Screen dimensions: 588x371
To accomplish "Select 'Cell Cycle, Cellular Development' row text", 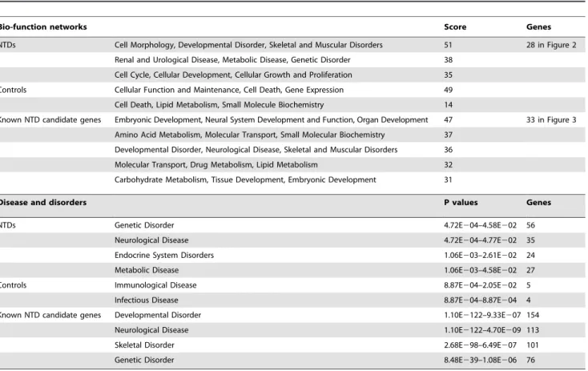I will [x=233, y=75].
